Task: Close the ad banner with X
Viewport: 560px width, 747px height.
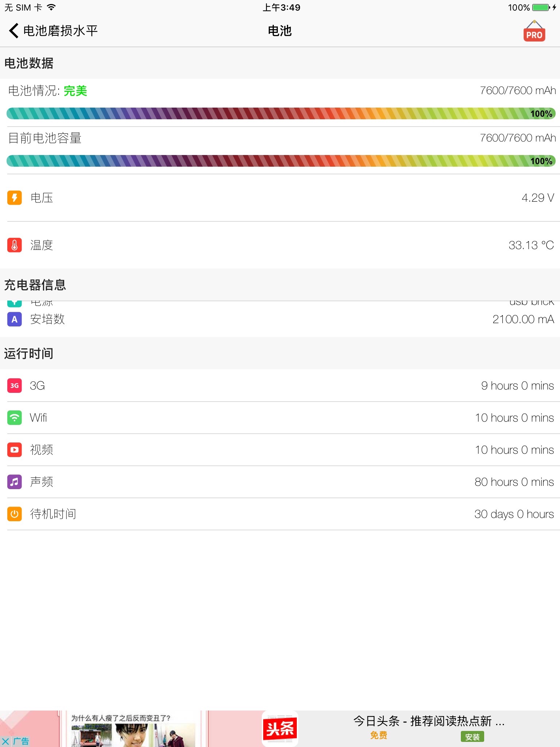Action: click(5, 741)
